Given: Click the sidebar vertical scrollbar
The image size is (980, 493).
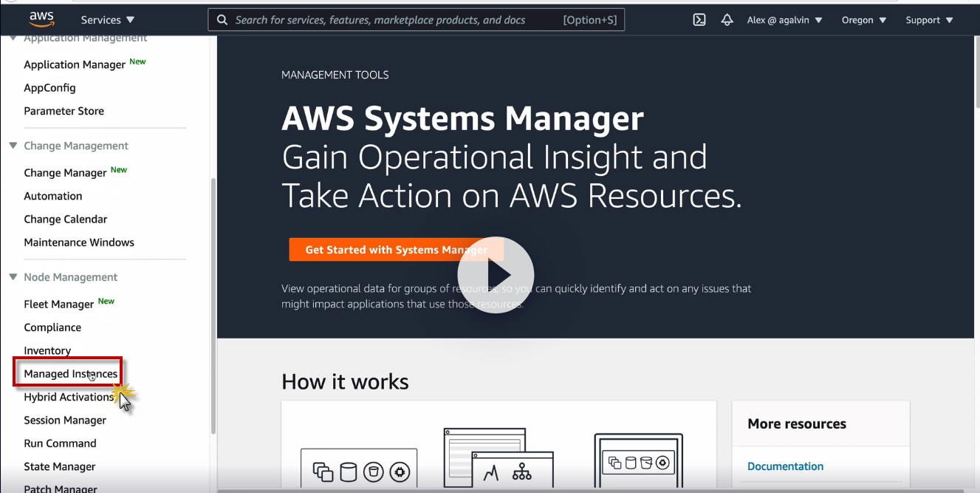Looking at the screenshot, I should (x=213, y=305).
